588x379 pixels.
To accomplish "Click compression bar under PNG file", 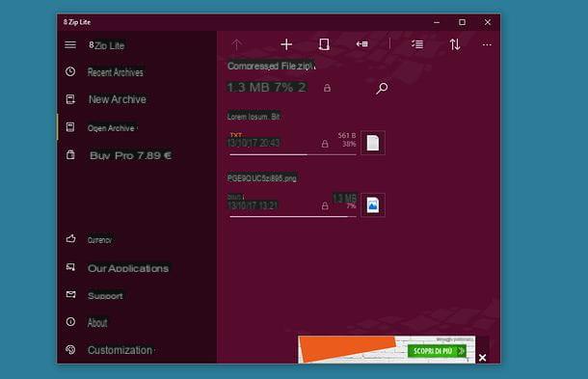I will (x=292, y=217).
